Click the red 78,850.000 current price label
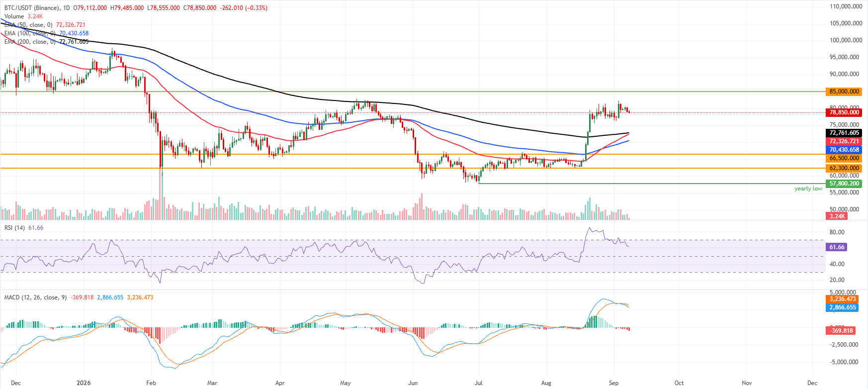868x389 pixels. [844, 112]
